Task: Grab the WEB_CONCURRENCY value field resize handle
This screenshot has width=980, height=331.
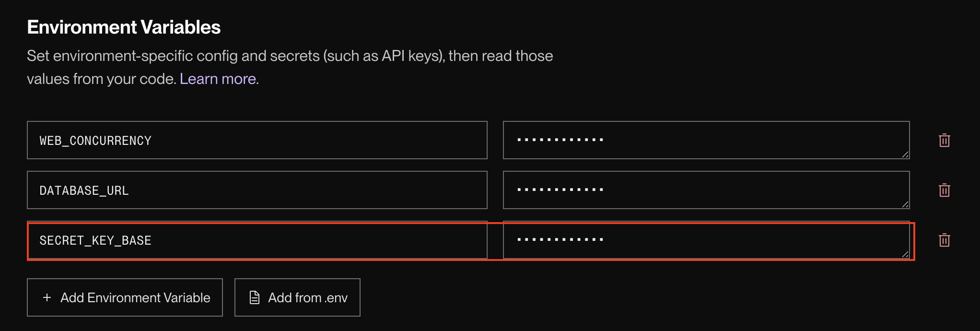Action: point(905,154)
